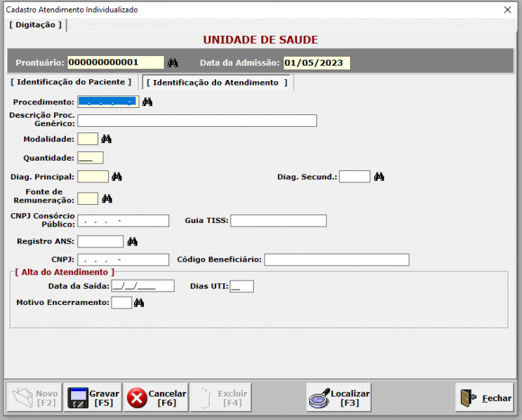Open Fonte de Remuneração lookup icon
The height and width of the screenshot is (420, 522).
click(x=107, y=199)
